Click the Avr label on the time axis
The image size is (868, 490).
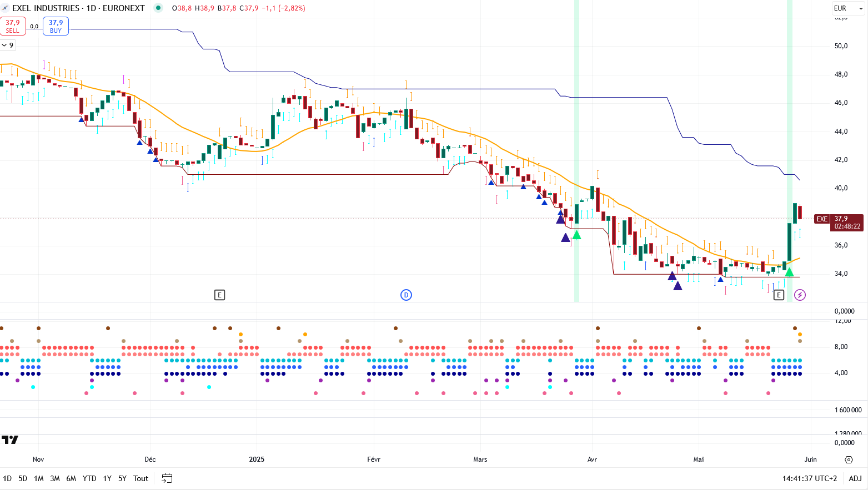click(x=592, y=459)
